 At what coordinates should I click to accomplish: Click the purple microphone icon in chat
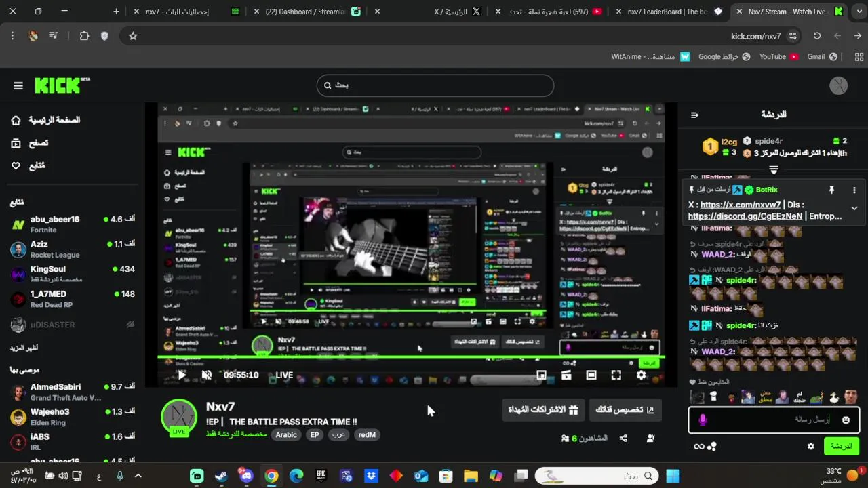pyautogui.click(x=703, y=420)
